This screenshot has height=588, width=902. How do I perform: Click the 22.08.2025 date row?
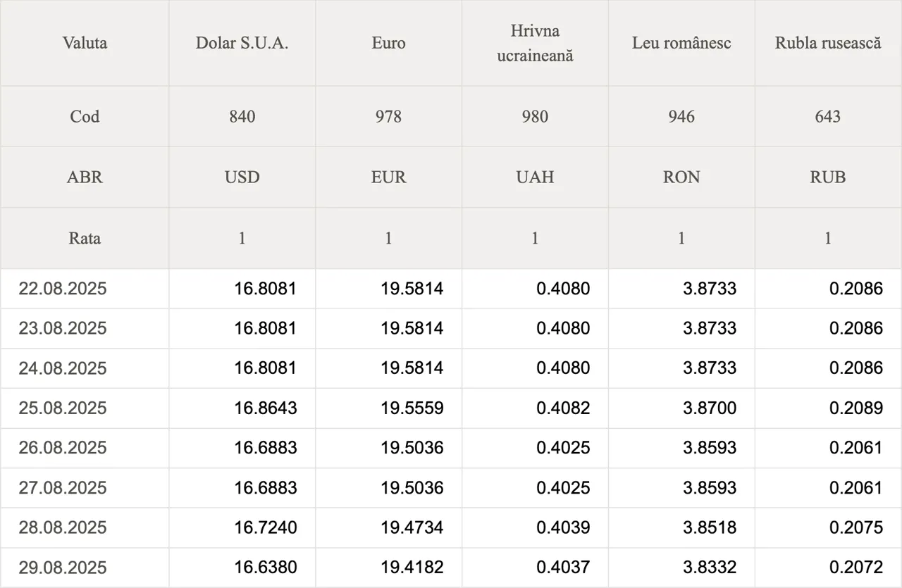pyautogui.click(x=451, y=288)
